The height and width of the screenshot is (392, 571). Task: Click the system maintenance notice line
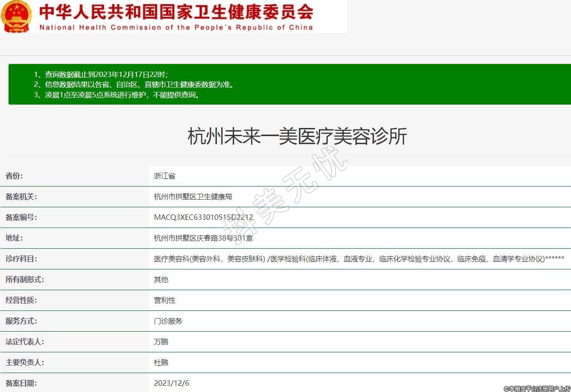(x=117, y=95)
